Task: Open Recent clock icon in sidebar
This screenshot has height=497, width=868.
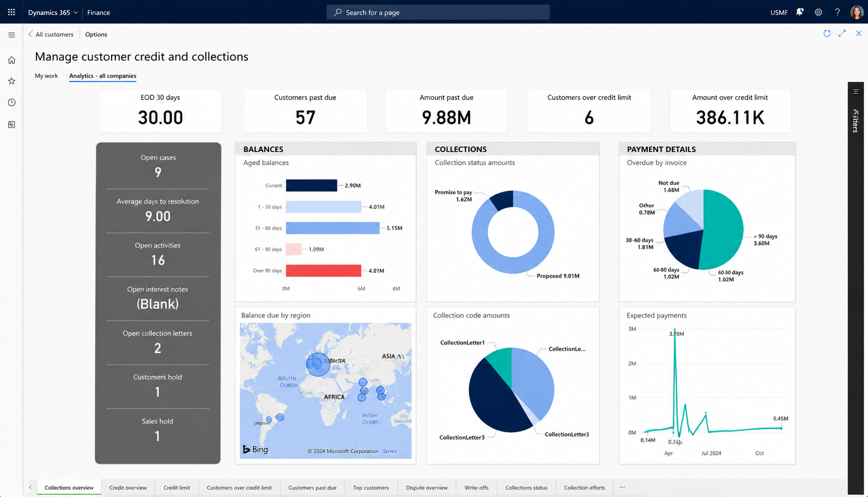Action: (x=12, y=103)
